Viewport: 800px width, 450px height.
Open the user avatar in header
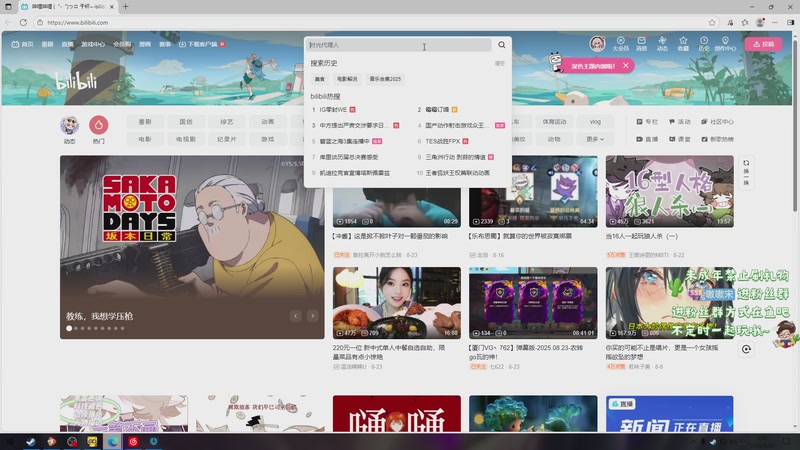point(597,44)
